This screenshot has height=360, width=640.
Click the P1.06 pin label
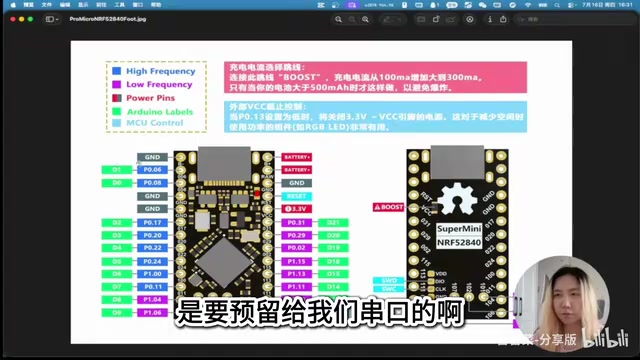coord(152,313)
